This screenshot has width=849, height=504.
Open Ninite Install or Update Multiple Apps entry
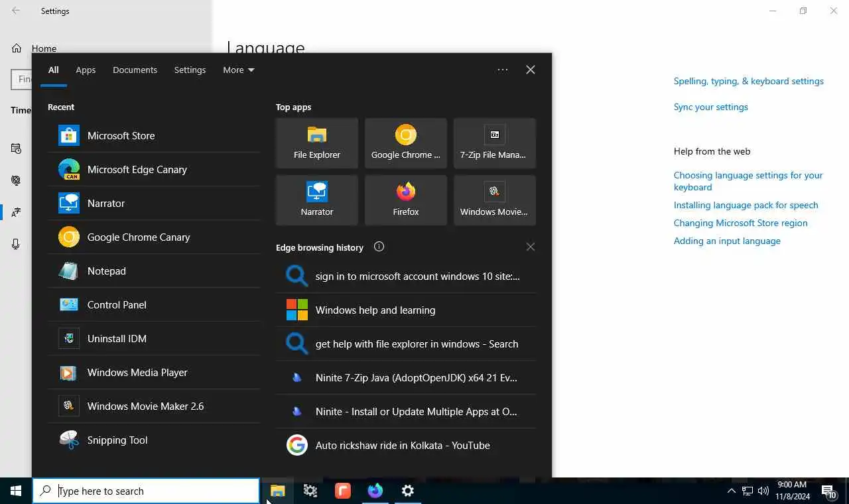[x=406, y=411]
